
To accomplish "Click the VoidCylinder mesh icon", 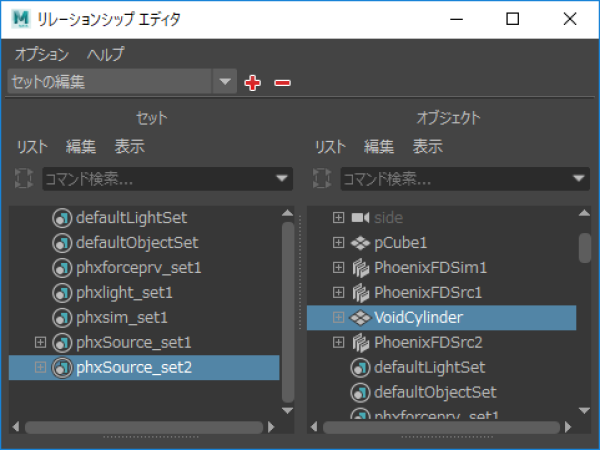I will (360, 318).
